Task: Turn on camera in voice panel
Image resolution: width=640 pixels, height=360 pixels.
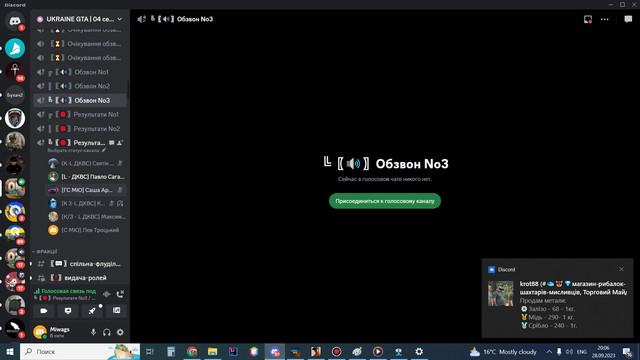Action: [x=44, y=311]
